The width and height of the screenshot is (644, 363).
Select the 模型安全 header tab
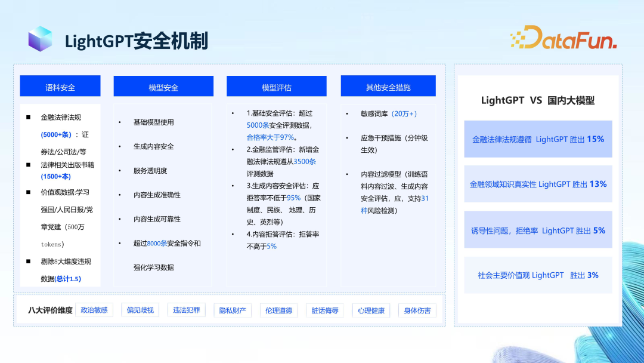tap(163, 87)
